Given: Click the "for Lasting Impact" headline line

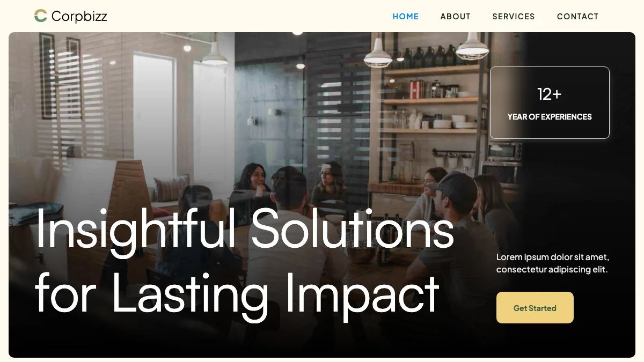Looking at the screenshot, I should [237, 293].
